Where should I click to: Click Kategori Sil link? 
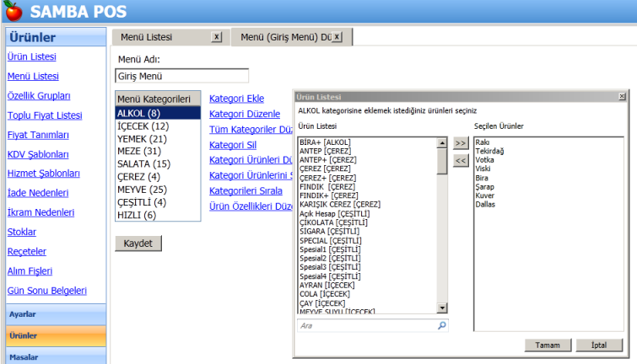(x=233, y=145)
